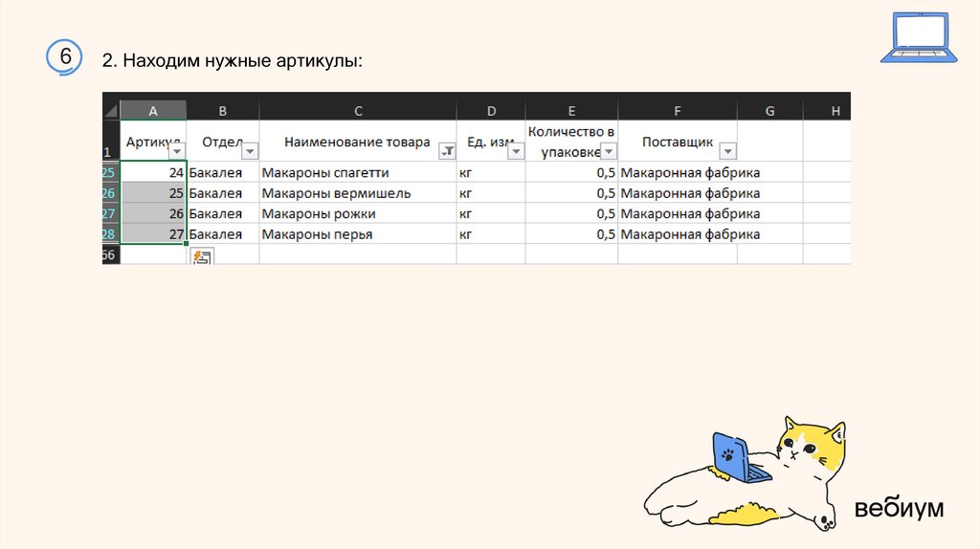Click the laptop icon on the slide

(x=919, y=37)
